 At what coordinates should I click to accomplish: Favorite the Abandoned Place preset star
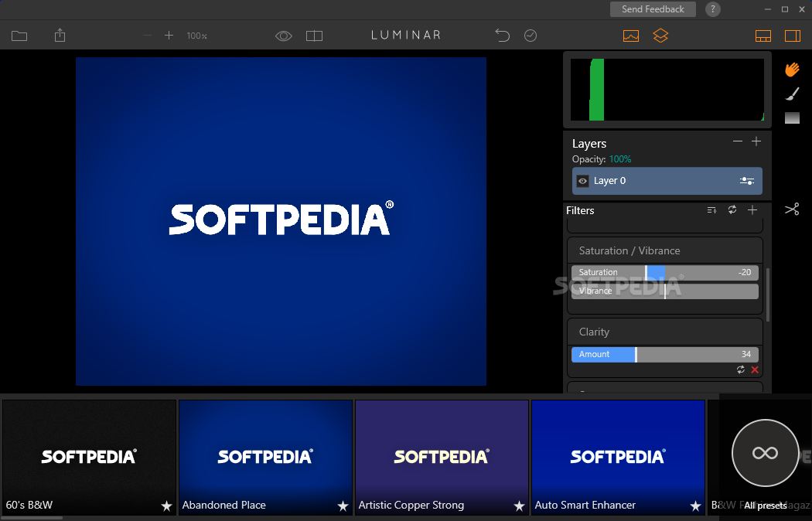click(343, 506)
